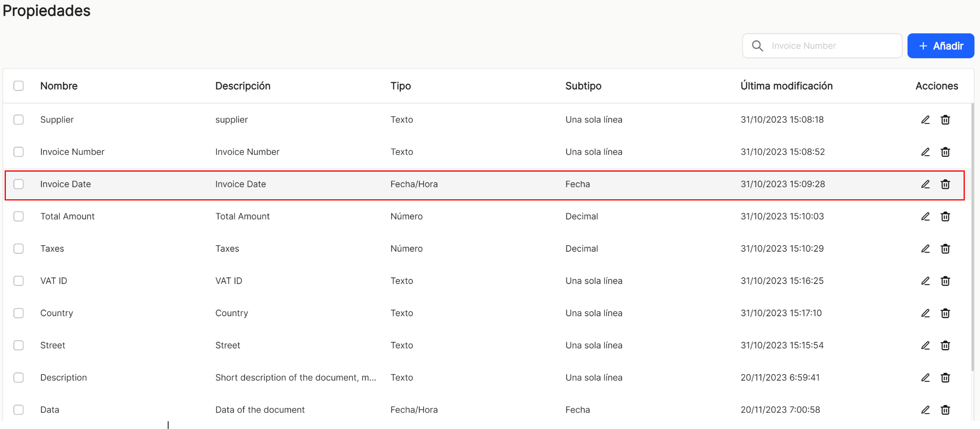980x429 pixels.
Task: Click the timestamp 31/10/2023 15:16:25
Action: tap(782, 281)
